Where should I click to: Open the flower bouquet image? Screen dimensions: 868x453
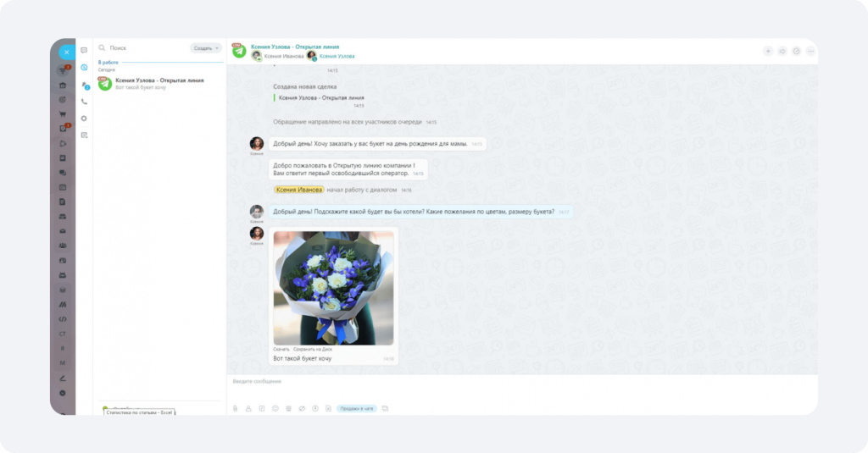(x=333, y=288)
